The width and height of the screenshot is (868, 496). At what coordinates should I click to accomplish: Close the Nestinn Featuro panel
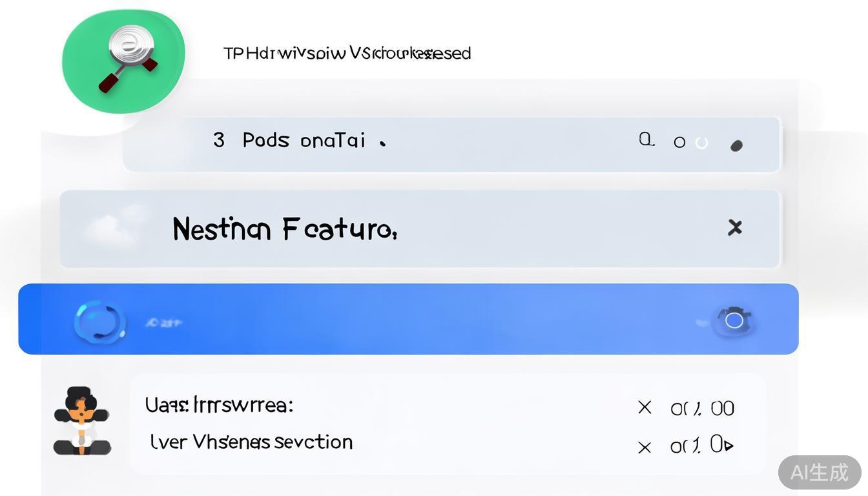click(x=734, y=227)
